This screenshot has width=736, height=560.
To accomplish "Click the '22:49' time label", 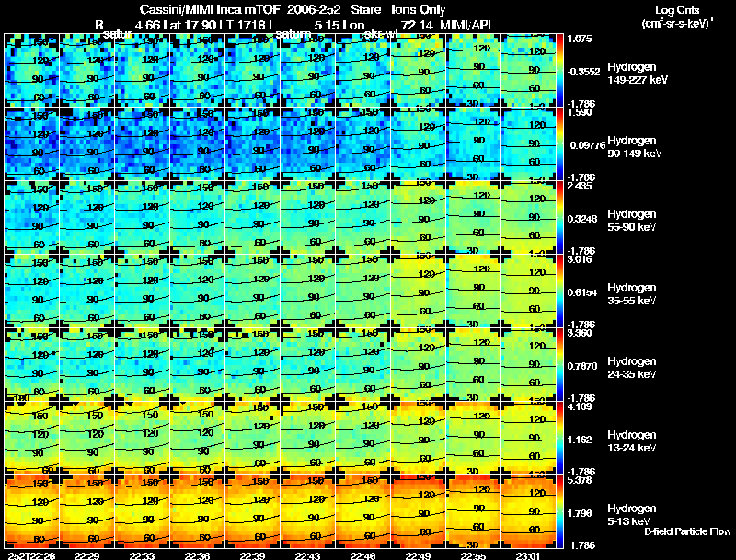I will click(x=418, y=555).
